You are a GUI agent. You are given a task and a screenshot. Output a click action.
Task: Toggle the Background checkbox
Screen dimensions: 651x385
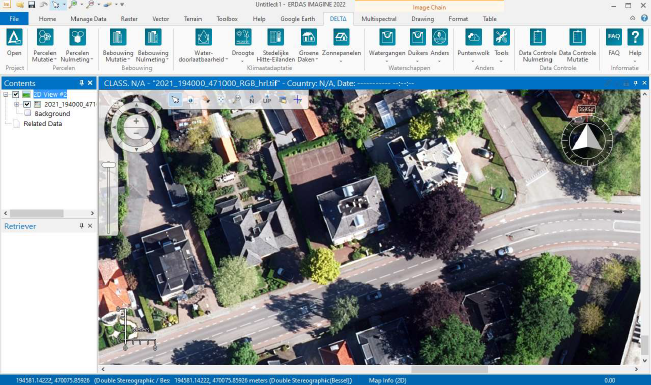27,113
